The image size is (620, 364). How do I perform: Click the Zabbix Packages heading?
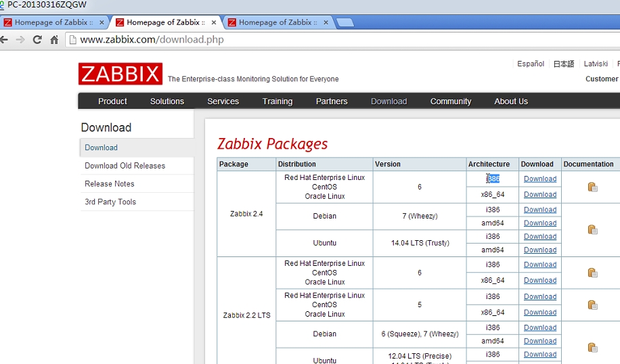(273, 144)
